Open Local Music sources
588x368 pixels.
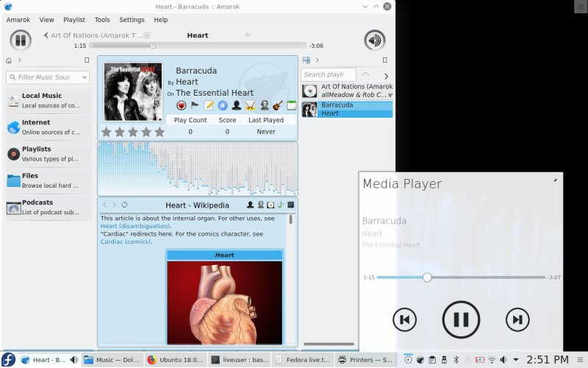click(49, 100)
